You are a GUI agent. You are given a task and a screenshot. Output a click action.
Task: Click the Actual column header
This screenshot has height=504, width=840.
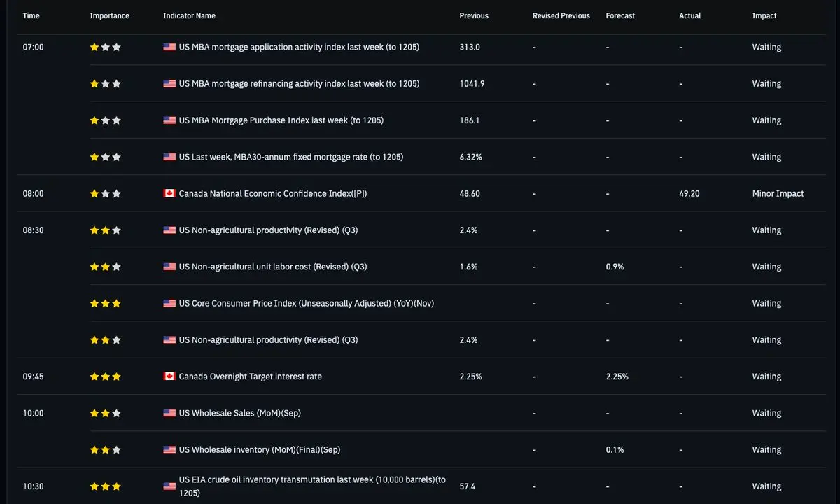[689, 16]
